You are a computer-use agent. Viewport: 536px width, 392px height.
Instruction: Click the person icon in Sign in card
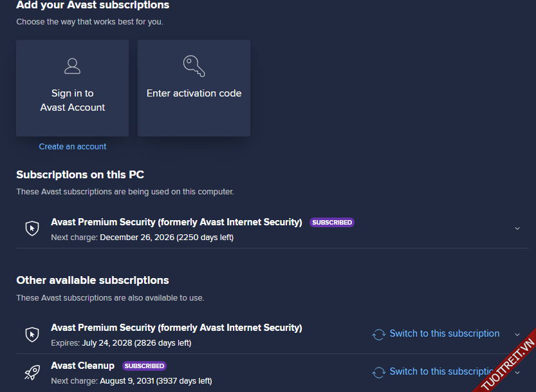(72, 66)
